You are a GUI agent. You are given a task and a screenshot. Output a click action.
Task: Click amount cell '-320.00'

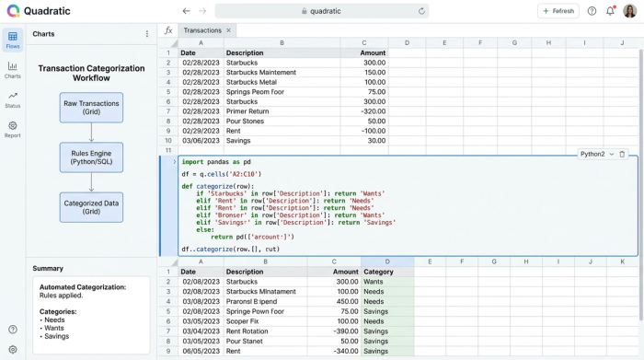[364, 111]
